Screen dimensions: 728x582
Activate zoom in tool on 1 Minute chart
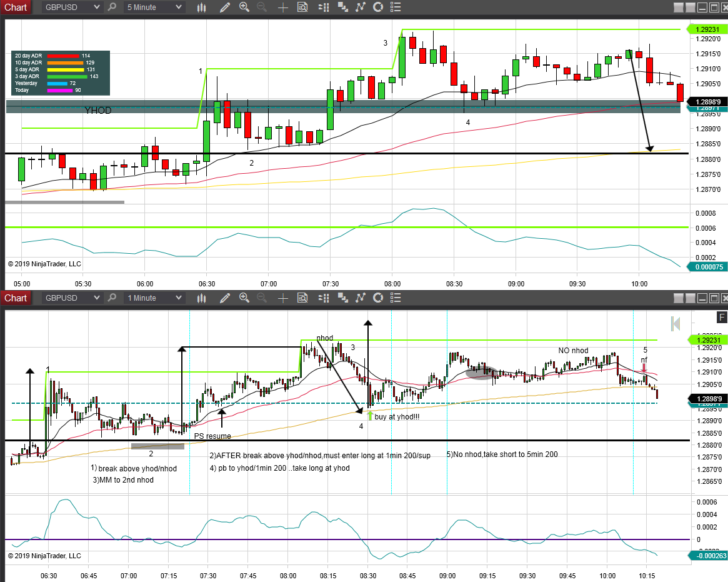pos(244,298)
